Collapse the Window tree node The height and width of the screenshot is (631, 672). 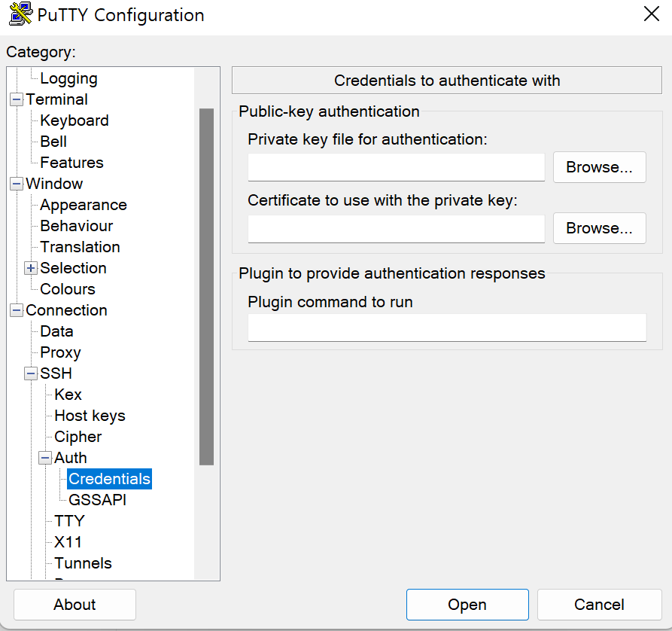17,184
